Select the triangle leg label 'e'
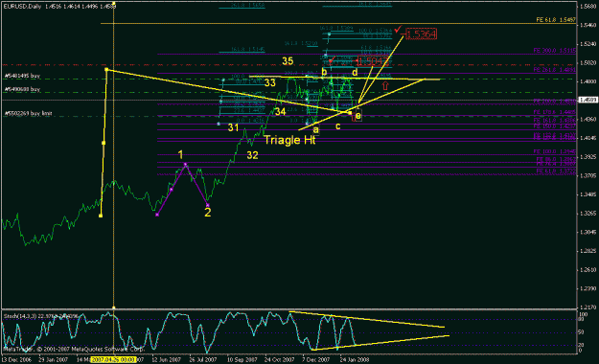The height and width of the screenshot is (364, 599). click(x=357, y=116)
